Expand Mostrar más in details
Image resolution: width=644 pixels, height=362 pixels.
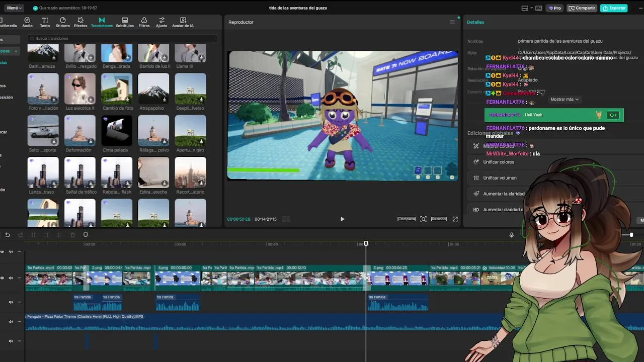click(565, 100)
